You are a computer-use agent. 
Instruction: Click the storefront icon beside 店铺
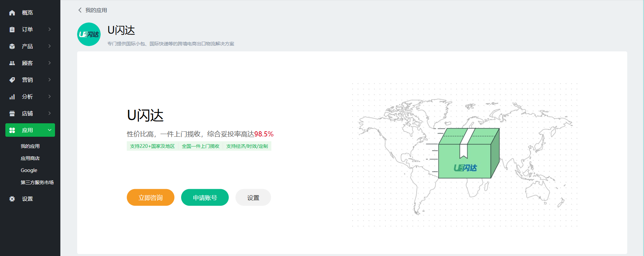(x=12, y=114)
